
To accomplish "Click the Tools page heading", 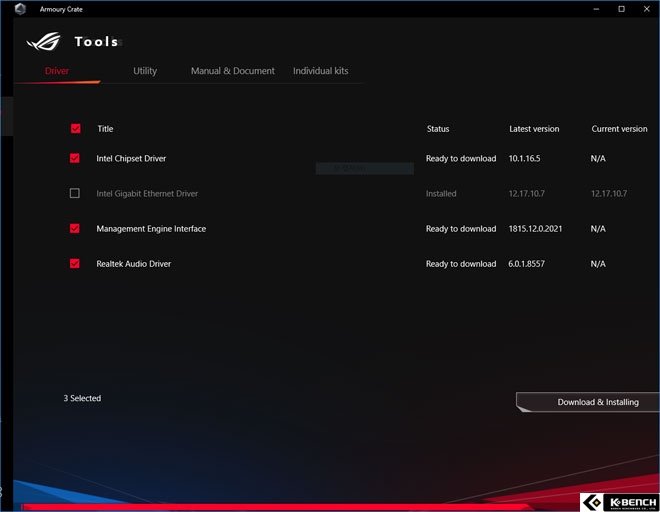I will coord(96,42).
